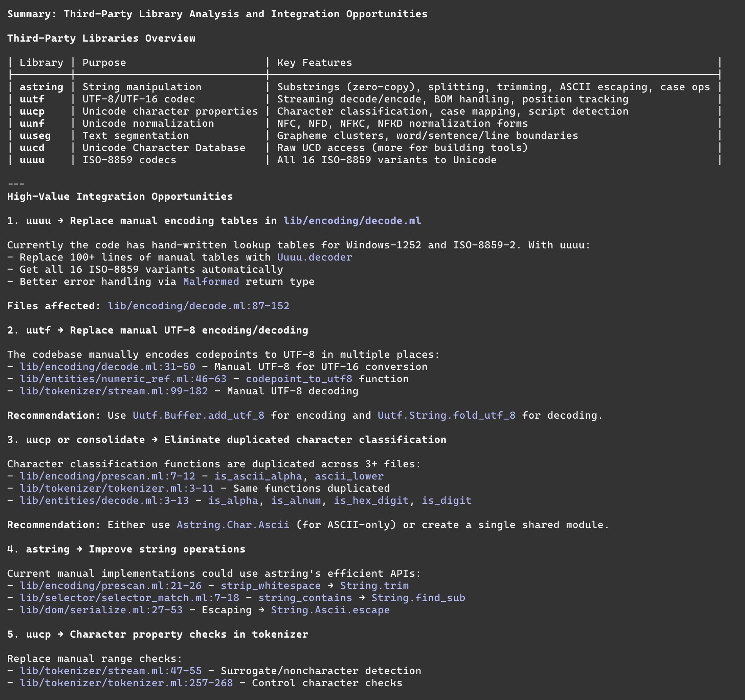This screenshot has width=745, height=700.
Task: Click the uuseg library name in table
Action: coord(35,136)
